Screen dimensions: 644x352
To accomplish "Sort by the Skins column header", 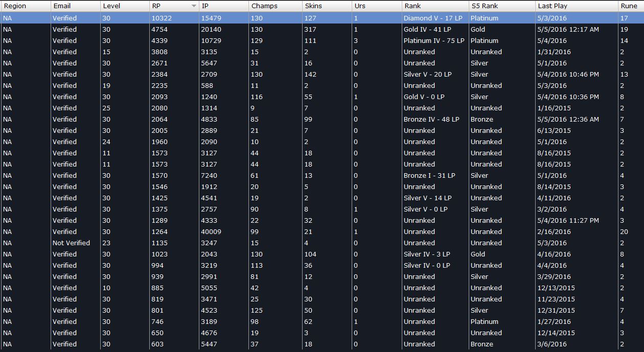I will 327,6.
